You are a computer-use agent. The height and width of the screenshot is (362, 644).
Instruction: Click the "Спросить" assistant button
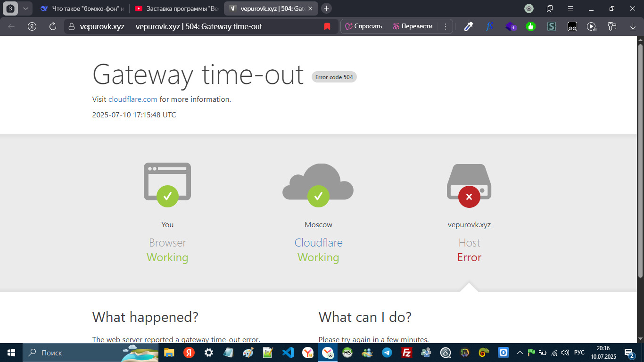point(363,26)
